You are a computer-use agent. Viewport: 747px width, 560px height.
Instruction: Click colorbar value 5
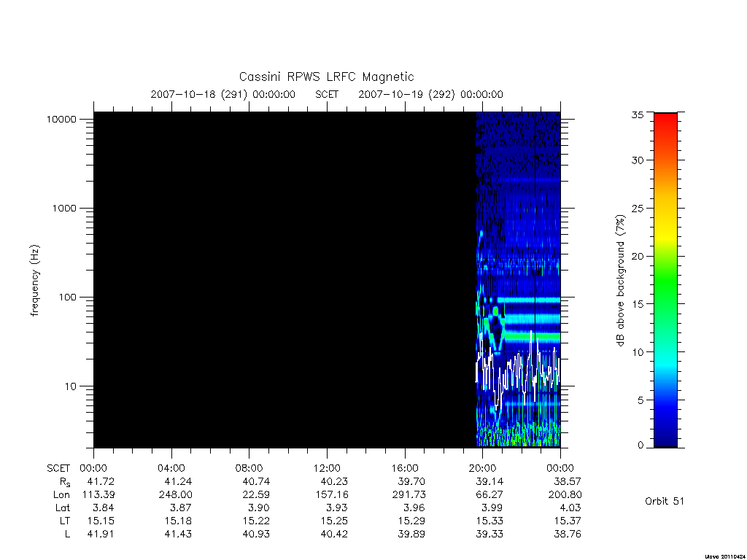pyautogui.click(x=640, y=400)
